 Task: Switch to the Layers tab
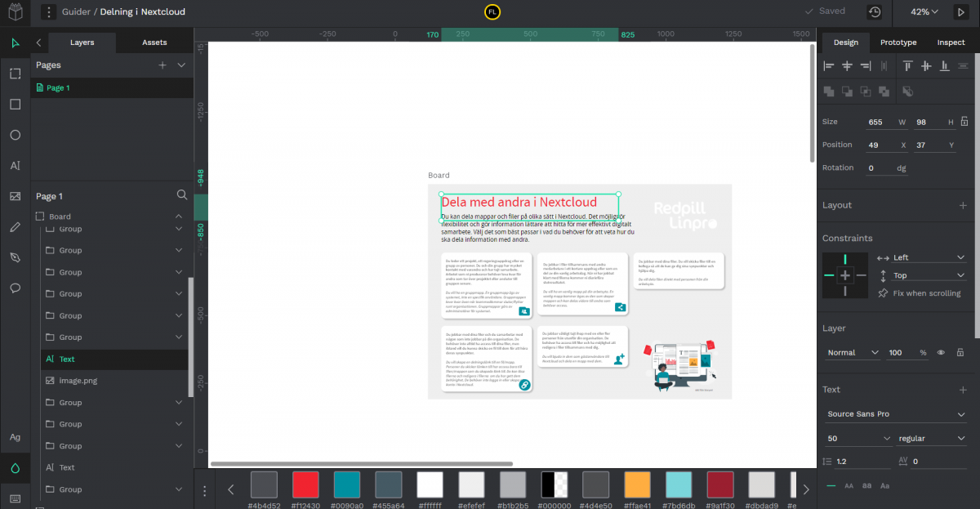82,42
